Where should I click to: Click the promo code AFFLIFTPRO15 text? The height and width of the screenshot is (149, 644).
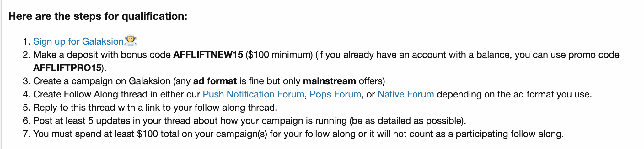pyautogui.click(x=67, y=68)
